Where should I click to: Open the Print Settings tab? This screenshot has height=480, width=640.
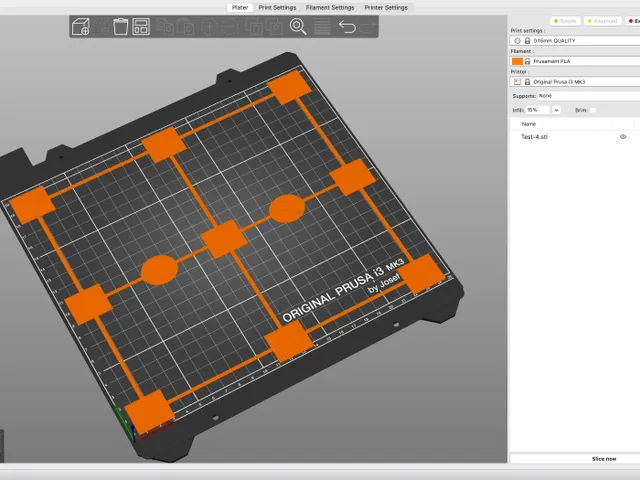tap(277, 7)
